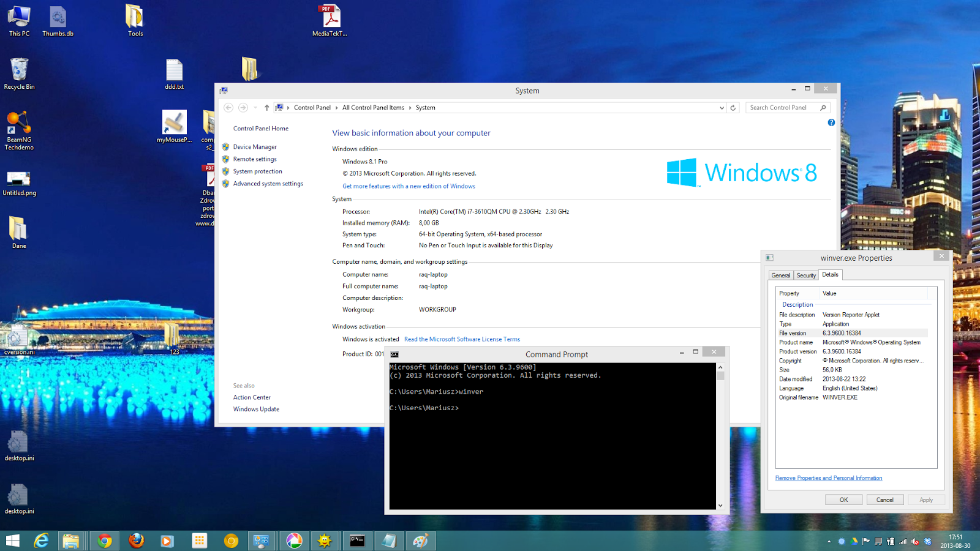
Task: Click the OK button in winver.exe Properties
Action: (x=843, y=499)
